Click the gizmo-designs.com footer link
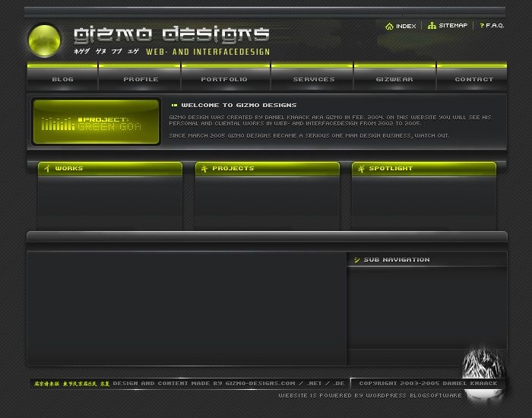This screenshot has height=418, width=532. (260, 384)
